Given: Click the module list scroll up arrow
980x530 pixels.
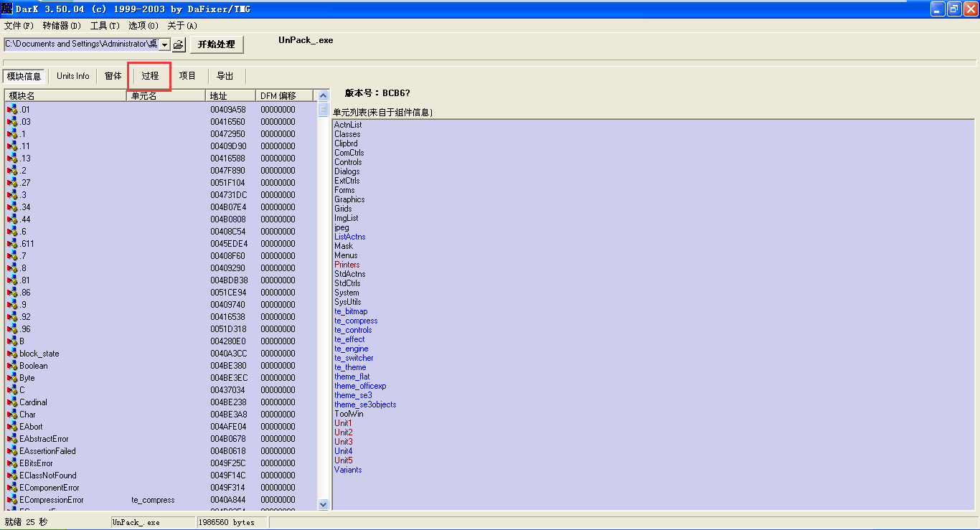Looking at the screenshot, I should (x=323, y=95).
